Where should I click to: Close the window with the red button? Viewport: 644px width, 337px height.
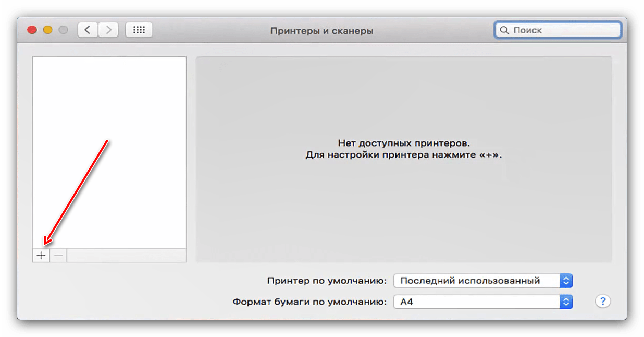pyautogui.click(x=32, y=30)
